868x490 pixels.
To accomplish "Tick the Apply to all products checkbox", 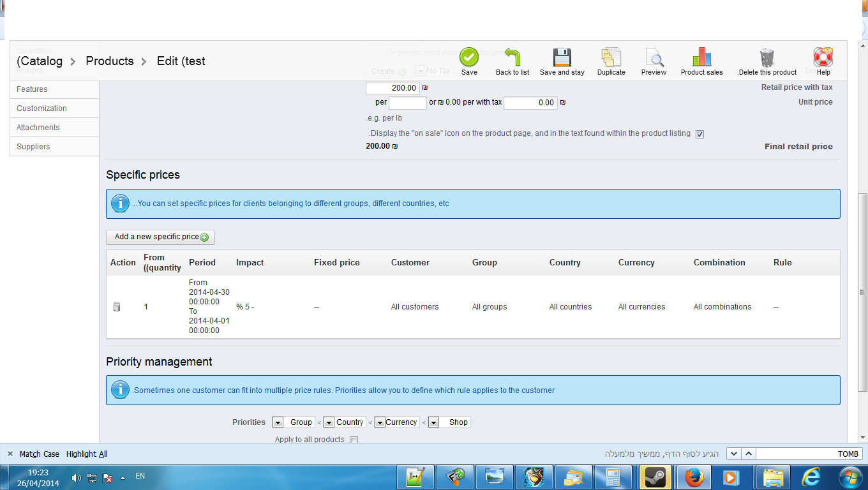I will [354, 440].
